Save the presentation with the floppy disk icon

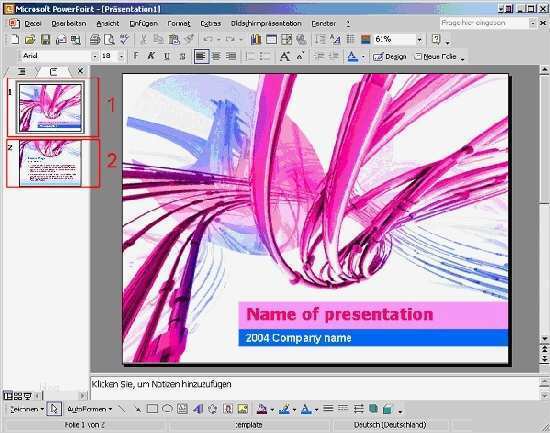click(46, 39)
